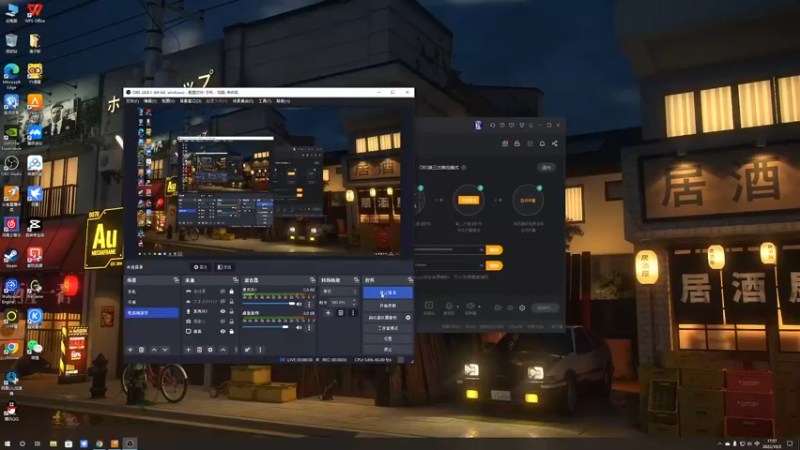
Task: Open virtual camera settings gear icon
Action: pos(408,317)
